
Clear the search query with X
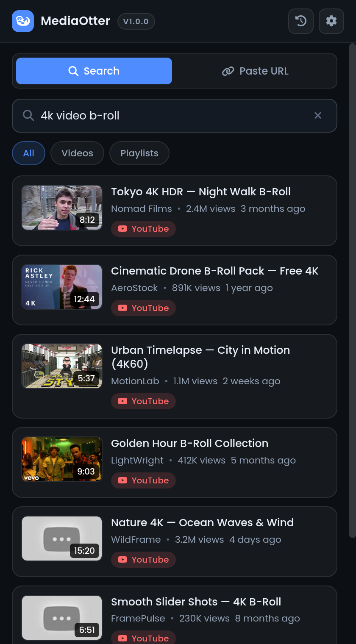click(x=318, y=115)
